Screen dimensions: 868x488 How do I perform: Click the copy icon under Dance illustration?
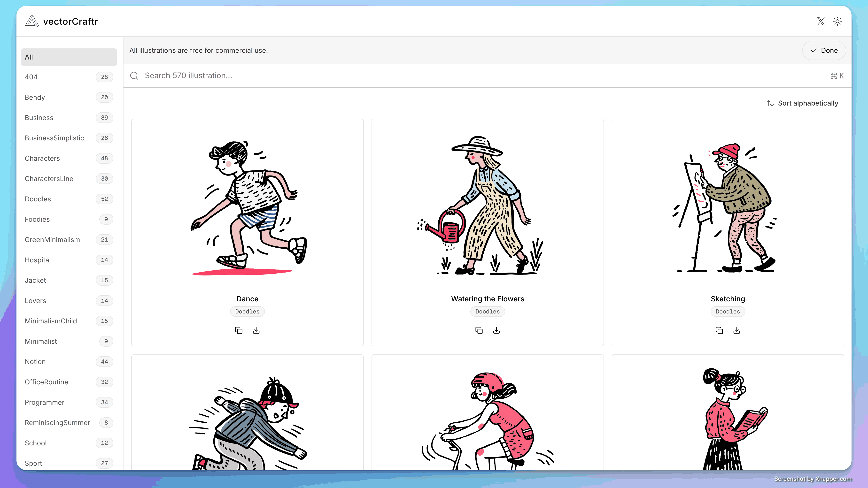(239, 330)
